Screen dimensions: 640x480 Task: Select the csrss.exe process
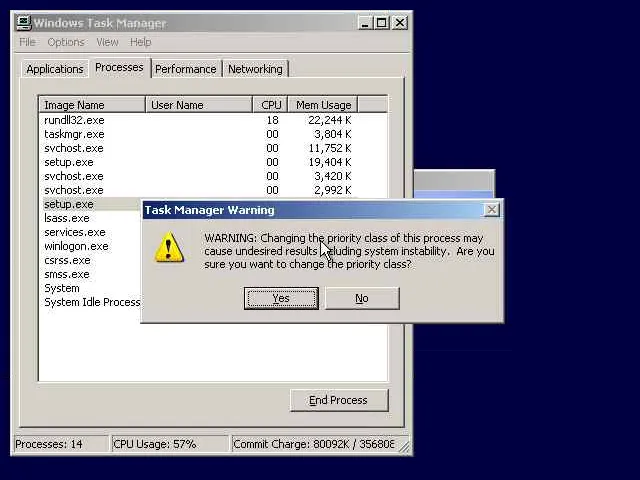(67, 260)
